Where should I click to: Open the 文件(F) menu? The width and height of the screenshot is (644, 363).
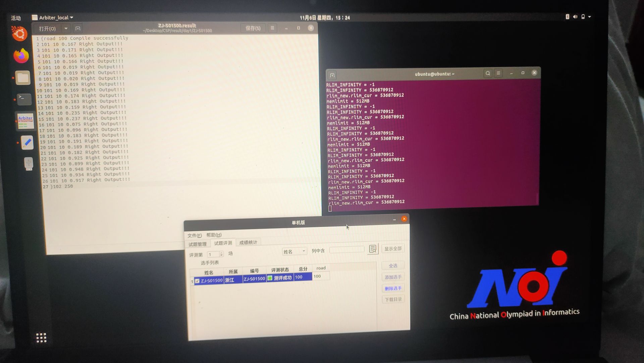(x=194, y=235)
